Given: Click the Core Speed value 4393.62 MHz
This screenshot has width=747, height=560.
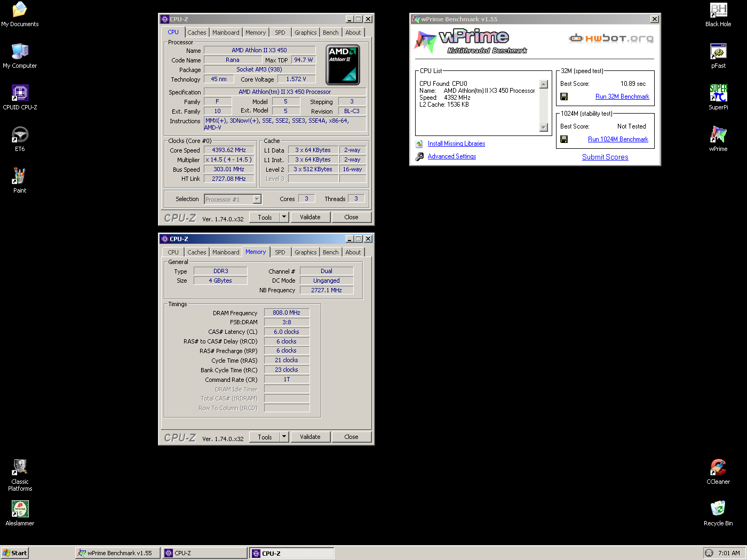Looking at the screenshot, I should pos(229,150).
